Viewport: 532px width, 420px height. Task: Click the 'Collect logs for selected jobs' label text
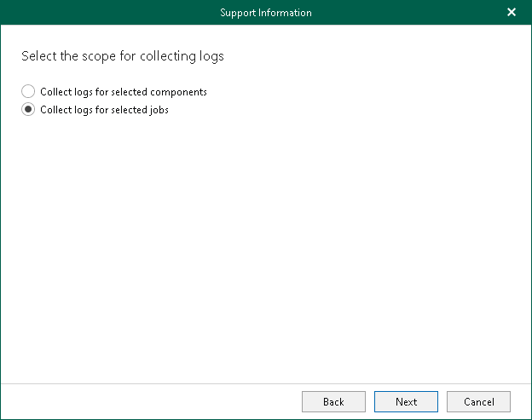pyautogui.click(x=104, y=109)
